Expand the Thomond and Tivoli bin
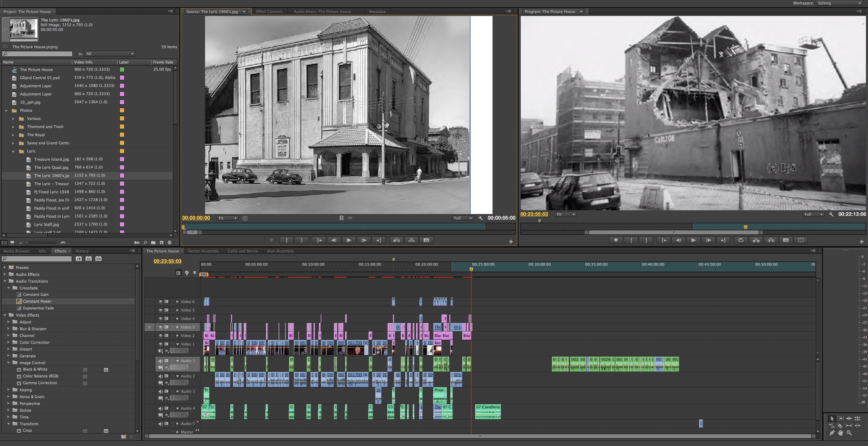Image resolution: width=868 pixels, height=446 pixels. click(x=13, y=127)
